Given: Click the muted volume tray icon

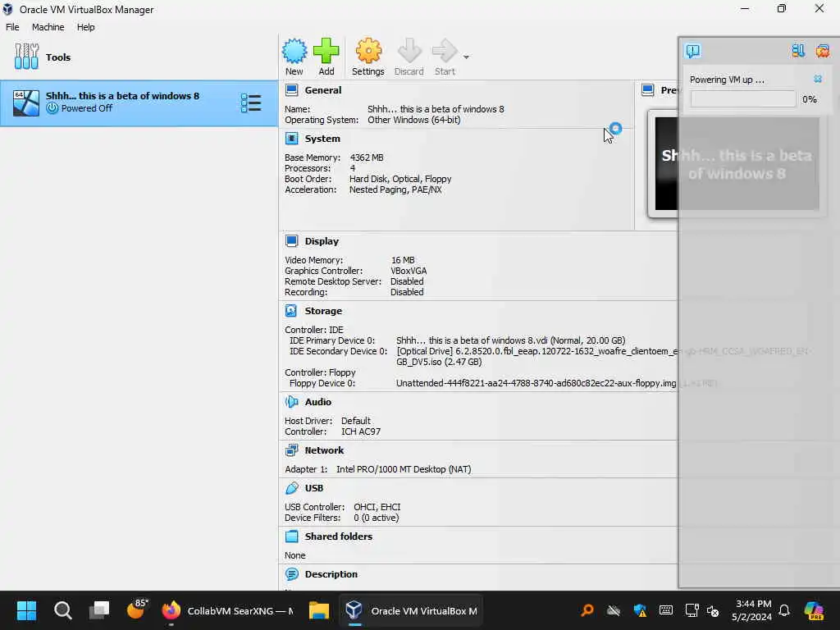Looking at the screenshot, I should tap(713, 610).
